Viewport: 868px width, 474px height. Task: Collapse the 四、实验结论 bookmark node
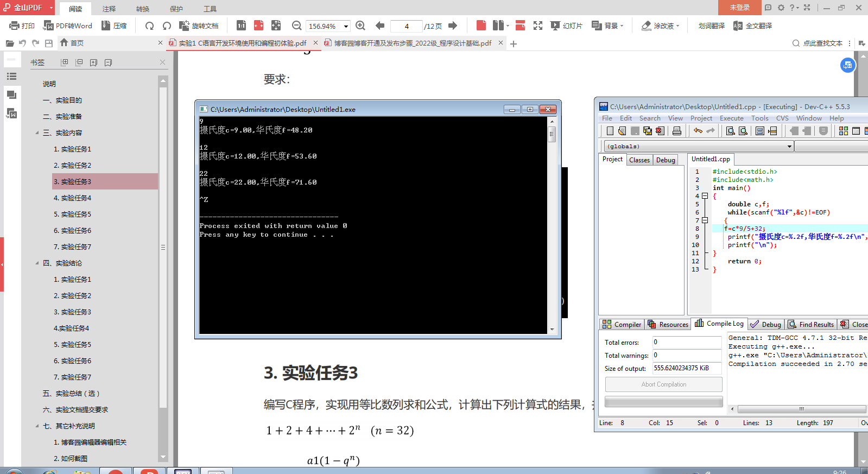pyautogui.click(x=37, y=263)
